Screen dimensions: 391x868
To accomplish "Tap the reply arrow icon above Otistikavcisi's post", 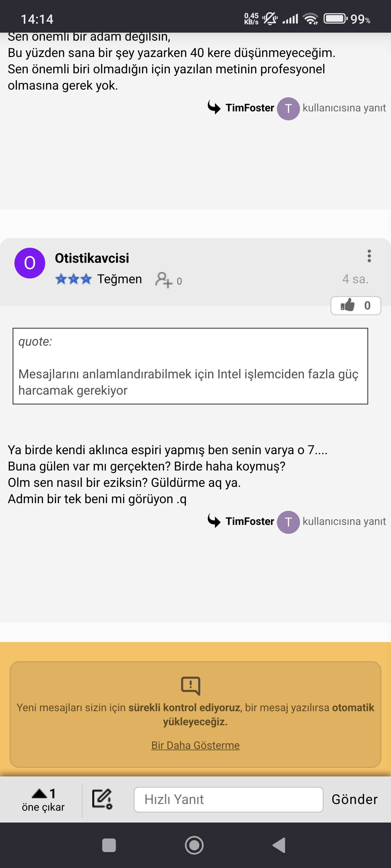I will coord(214,108).
